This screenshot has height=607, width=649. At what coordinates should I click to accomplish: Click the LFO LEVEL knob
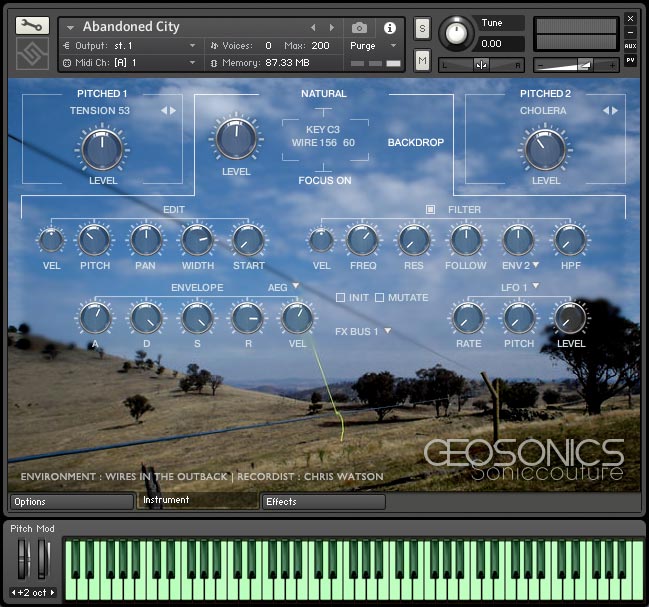(x=570, y=318)
